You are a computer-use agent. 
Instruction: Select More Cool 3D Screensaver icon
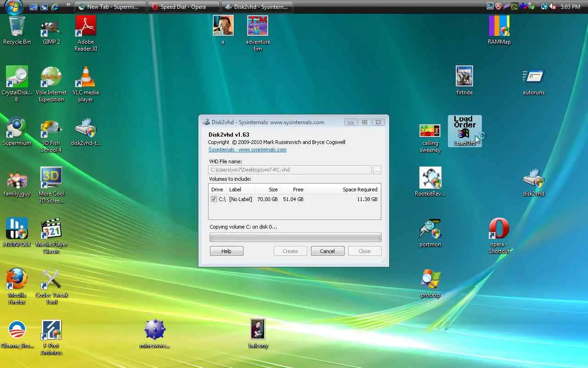(x=51, y=185)
